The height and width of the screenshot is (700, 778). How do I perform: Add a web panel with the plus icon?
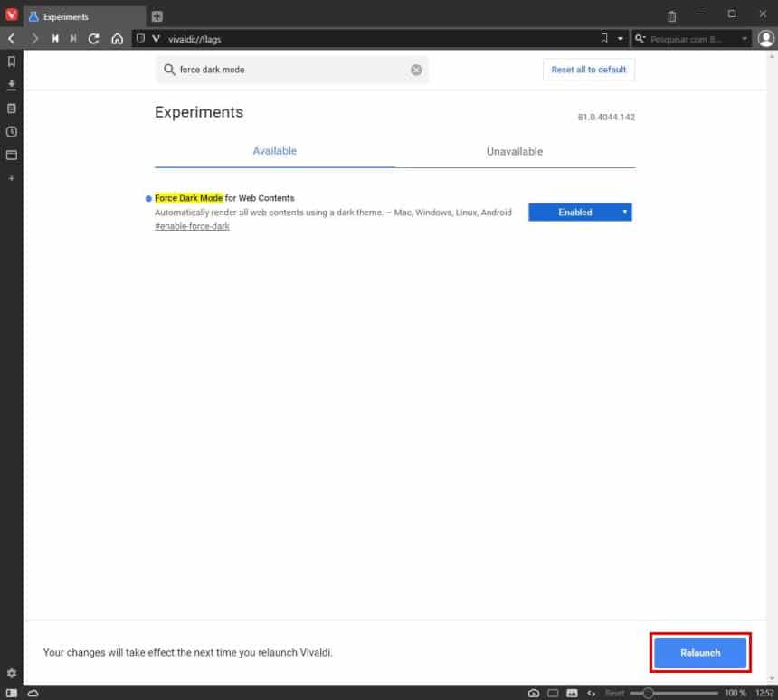(x=12, y=178)
